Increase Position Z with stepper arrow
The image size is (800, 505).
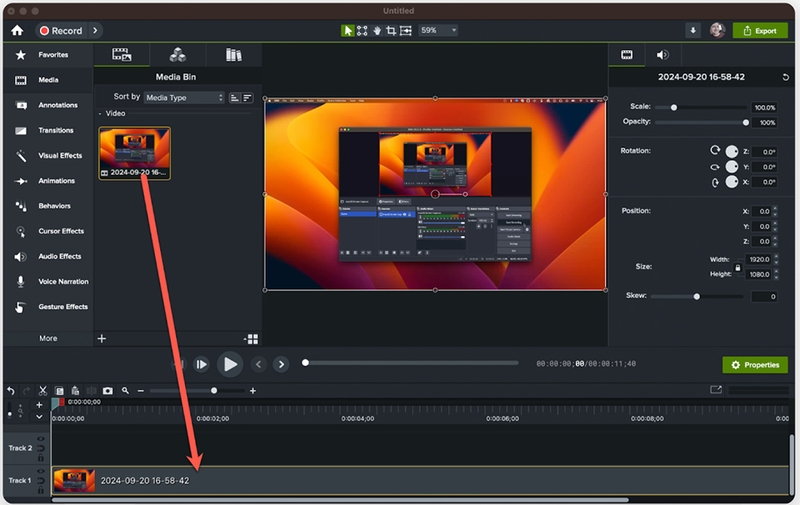776,238
